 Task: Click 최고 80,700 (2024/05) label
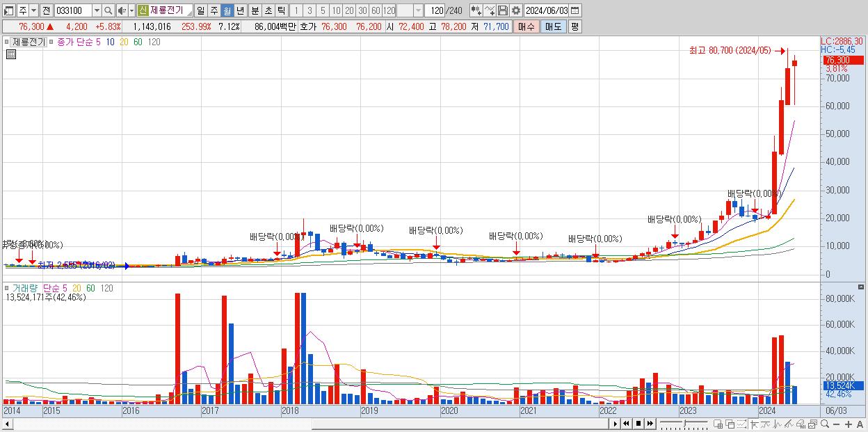[x=730, y=50]
